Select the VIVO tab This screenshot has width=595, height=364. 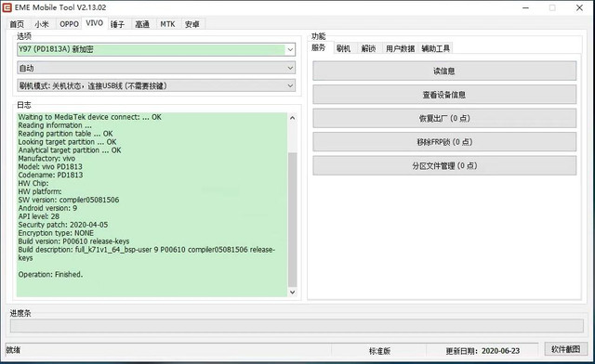click(95, 23)
